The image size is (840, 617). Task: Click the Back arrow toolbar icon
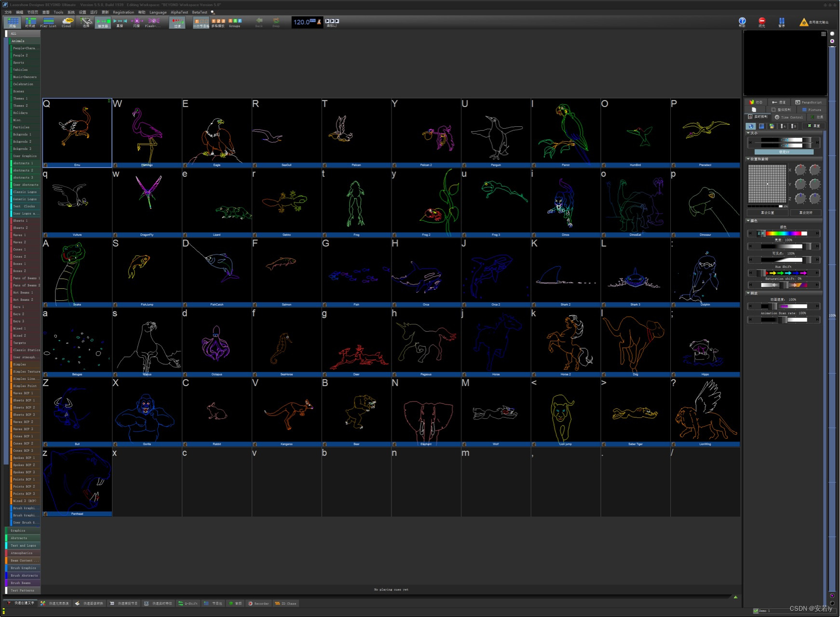click(259, 22)
